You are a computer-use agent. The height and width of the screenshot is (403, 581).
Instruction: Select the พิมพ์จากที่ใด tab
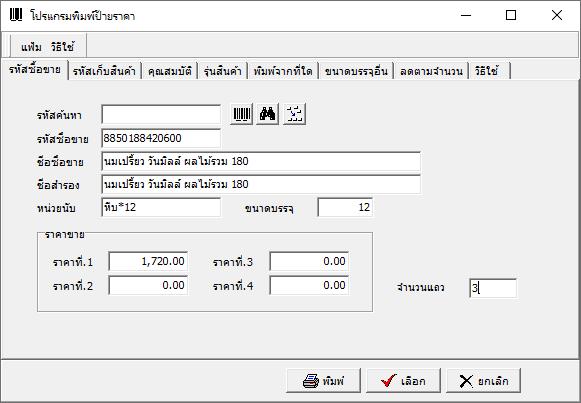[x=283, y=71]
